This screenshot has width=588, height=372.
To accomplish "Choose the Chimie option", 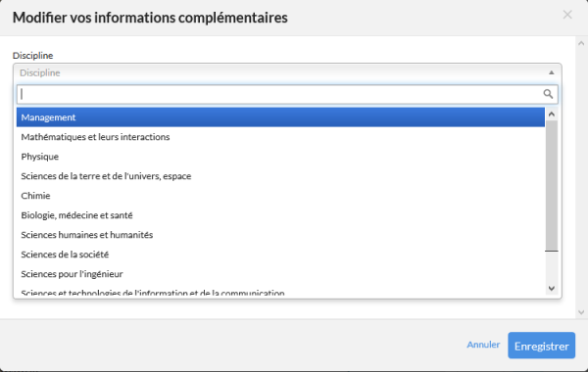I will coord(280,196).
